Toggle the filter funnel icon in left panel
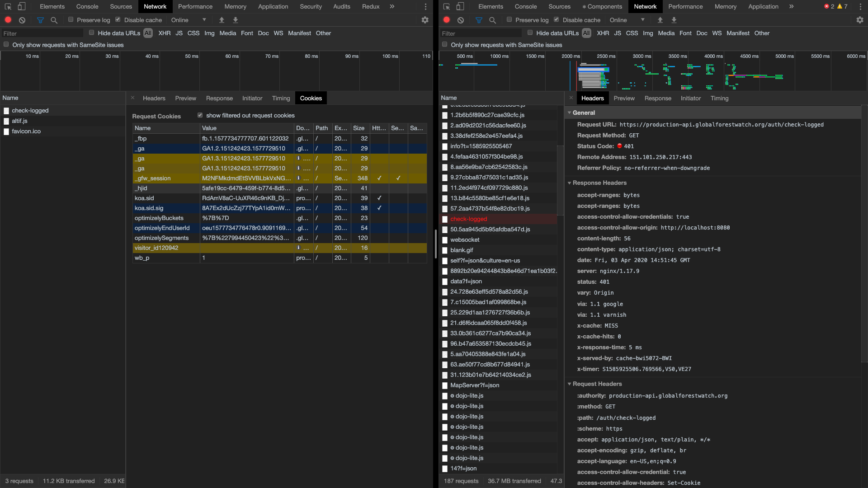 tap(40, 20)
